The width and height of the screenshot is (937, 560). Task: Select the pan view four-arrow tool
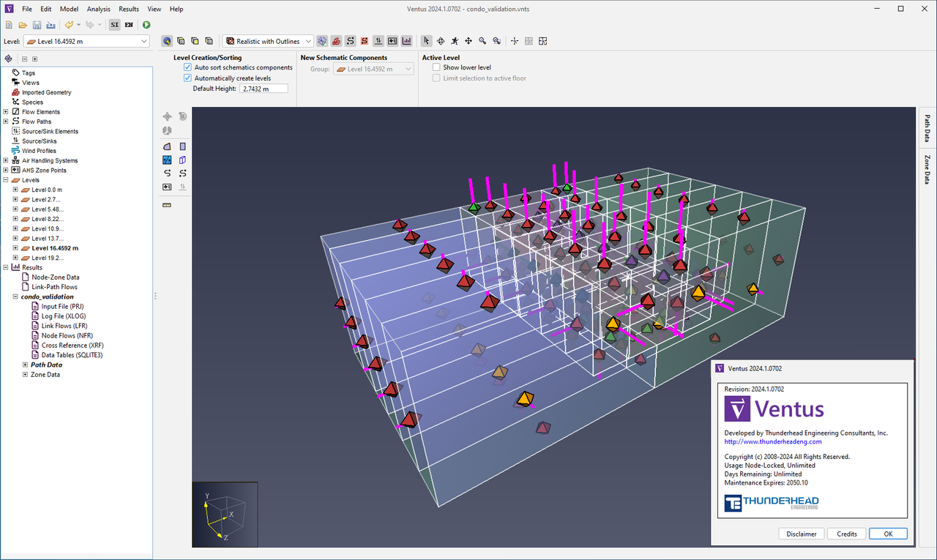468,41
